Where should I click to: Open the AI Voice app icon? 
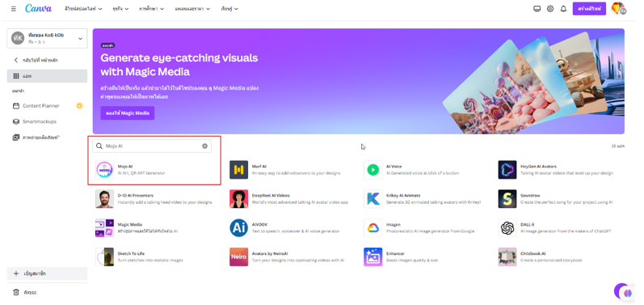point(373,170)
